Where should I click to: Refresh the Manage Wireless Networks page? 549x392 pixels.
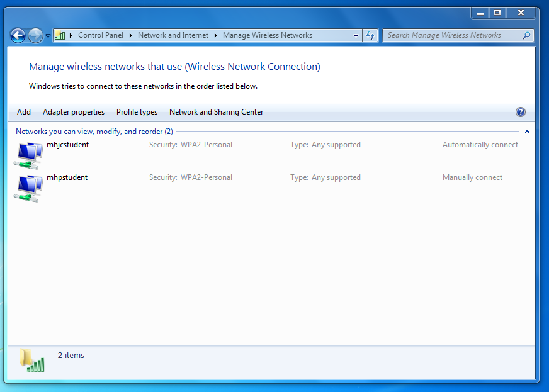click(x=370, y=35)
